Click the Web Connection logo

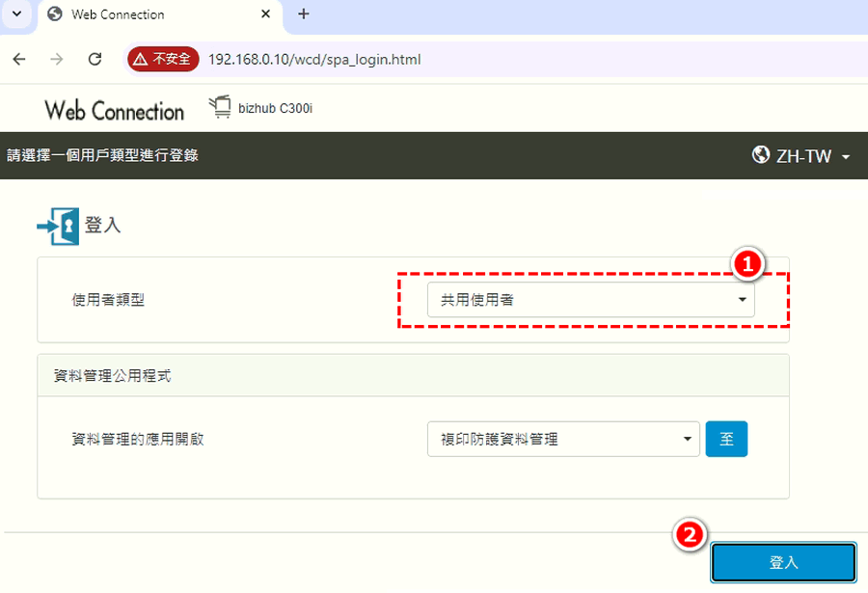(x=114, y=110)
